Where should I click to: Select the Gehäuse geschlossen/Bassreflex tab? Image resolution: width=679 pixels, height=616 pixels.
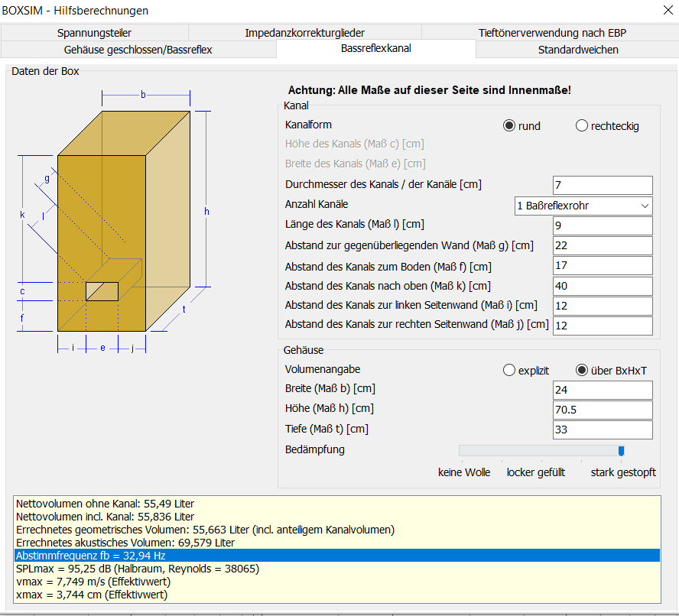pyautogui.click(x=138, y=50)
